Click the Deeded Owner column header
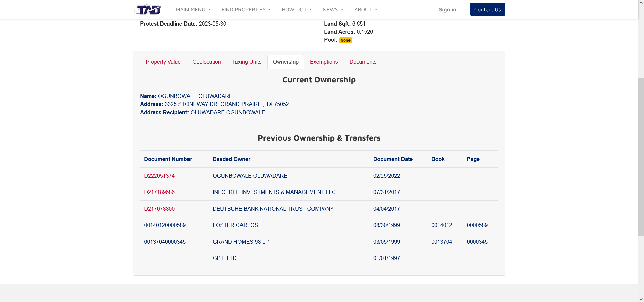Viewport: 644px width, 302px height. pos(231,159)
